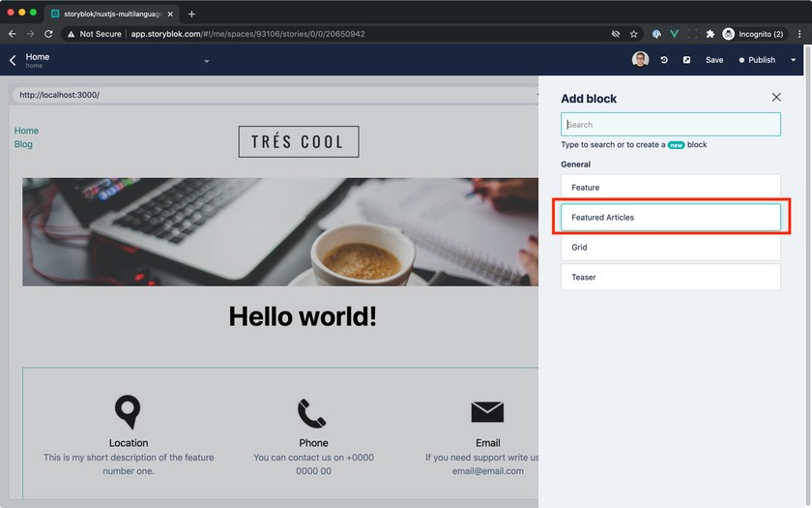Viewport: 812px width, 508px height.
Task: Click the Email envelope icon
Action: tap(487, 412)
